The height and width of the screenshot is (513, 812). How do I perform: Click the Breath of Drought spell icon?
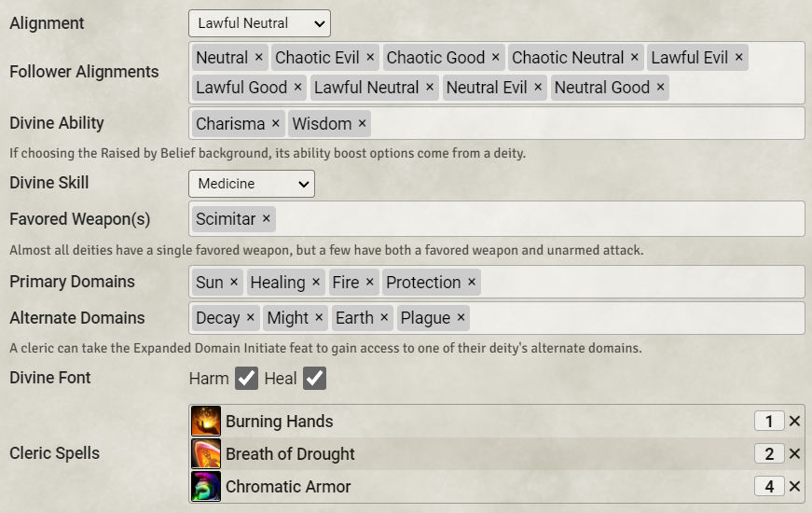[205, 454]
